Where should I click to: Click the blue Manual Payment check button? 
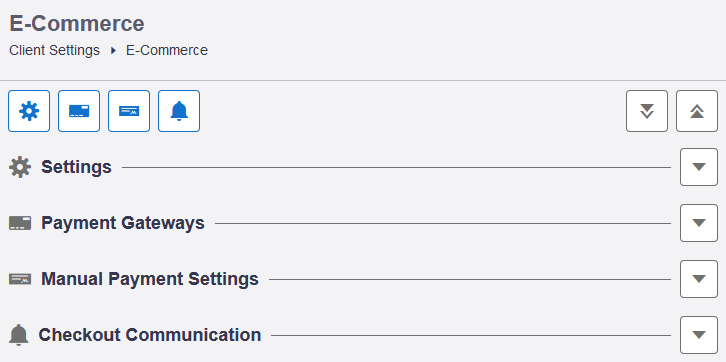tap(129, 111)
